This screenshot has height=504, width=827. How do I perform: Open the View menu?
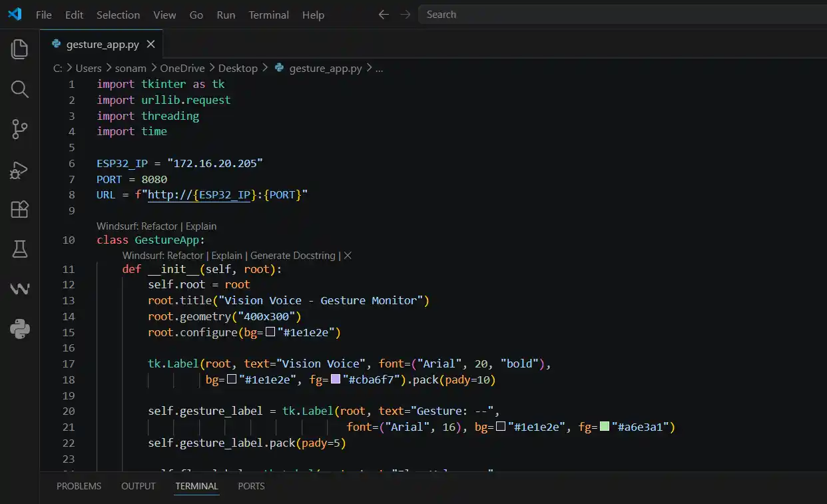pos(164,15)
